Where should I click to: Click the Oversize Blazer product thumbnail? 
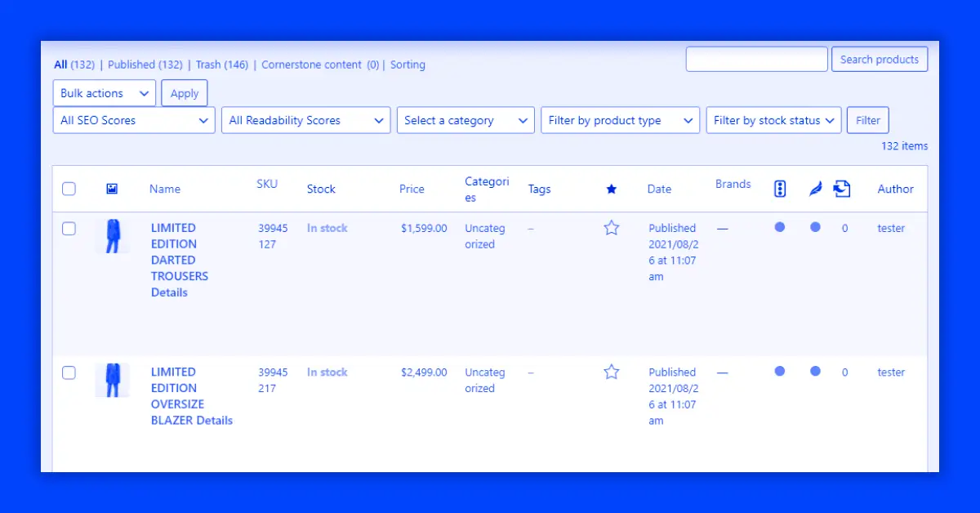(x=112, y=380)
